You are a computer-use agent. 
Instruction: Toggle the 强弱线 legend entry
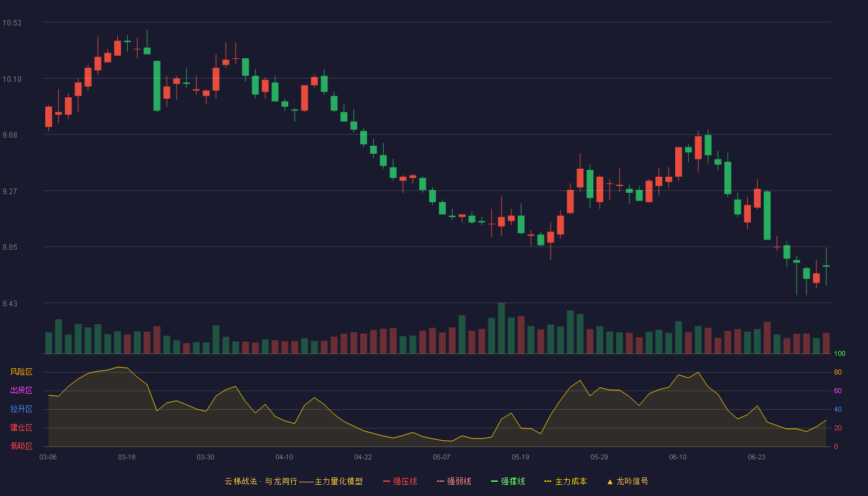click(454, 481)
